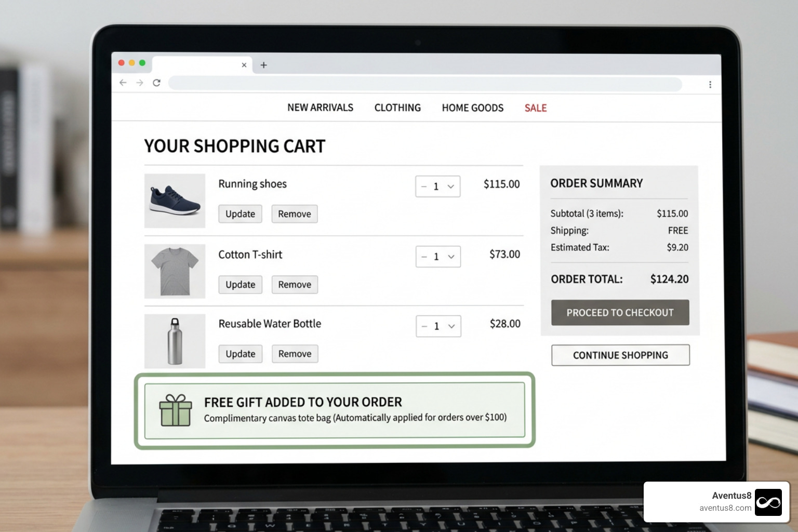
Task: Remove Reusable Water Bottle from cart
Action: tap(295, 354)
